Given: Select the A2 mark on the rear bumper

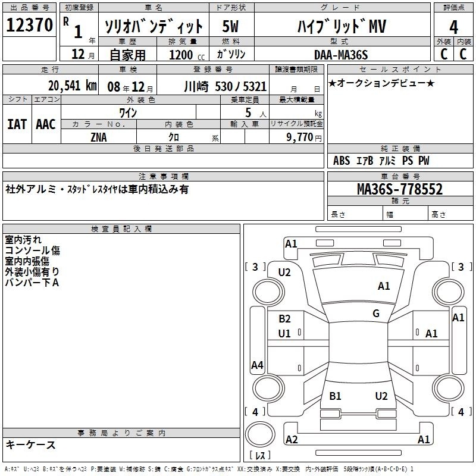Looking at the screenshot, I should tap(292, 440).
